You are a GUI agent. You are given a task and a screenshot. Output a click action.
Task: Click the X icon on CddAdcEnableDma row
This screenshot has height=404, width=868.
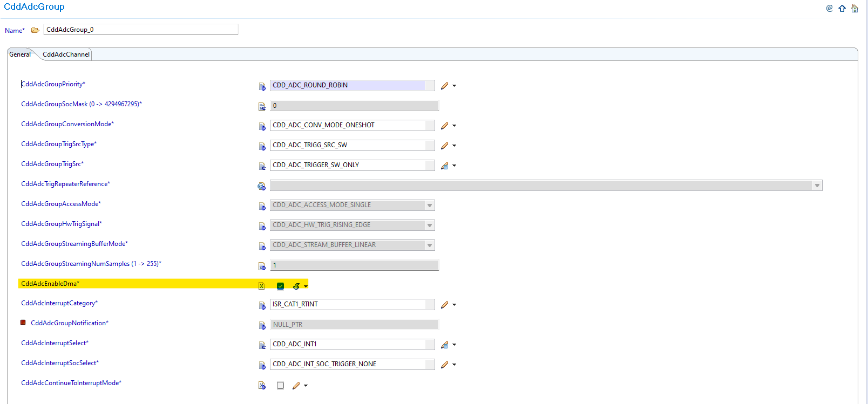click(x=261, y=286)
